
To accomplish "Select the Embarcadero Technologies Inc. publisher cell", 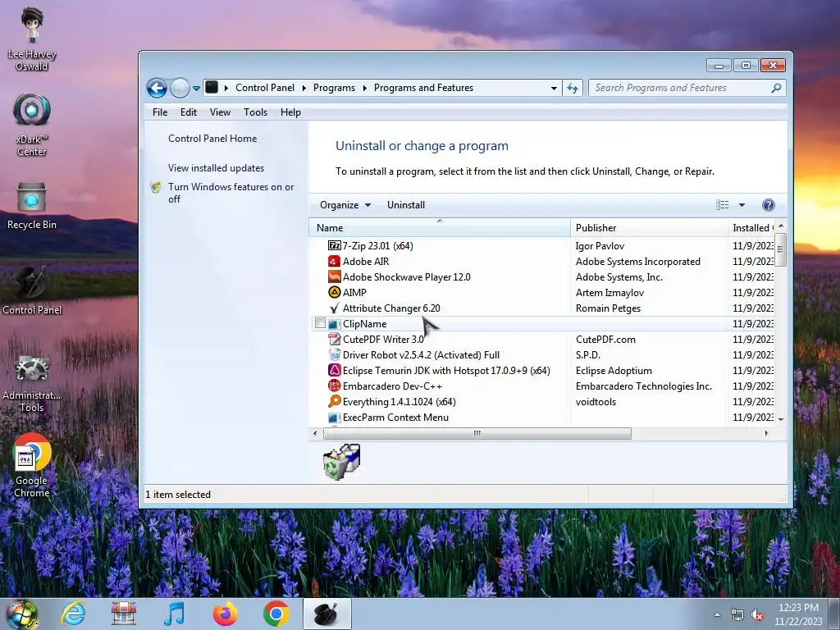I will 644,386.
